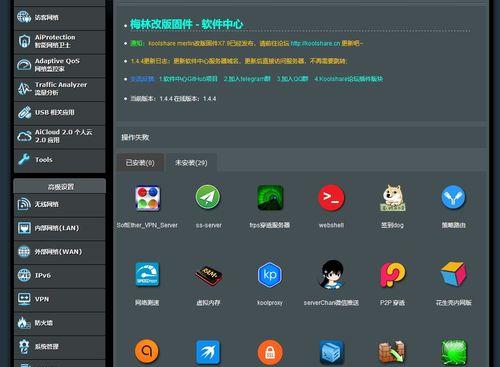This screenshot has width=500, height=367.
Task: Open the AiProtection sidebar menu
Action: tap(60, 41)
